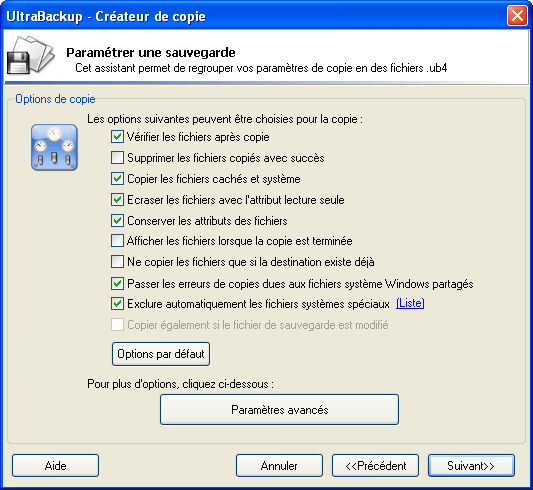533x490 pixels.
Task: Go back with <<Précédent
Action: click(375, 466)
